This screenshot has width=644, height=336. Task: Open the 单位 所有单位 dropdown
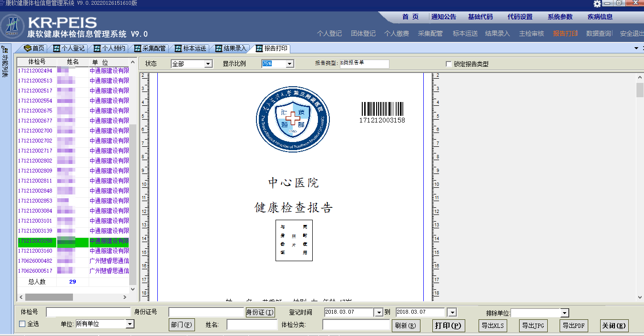point(130,324)
